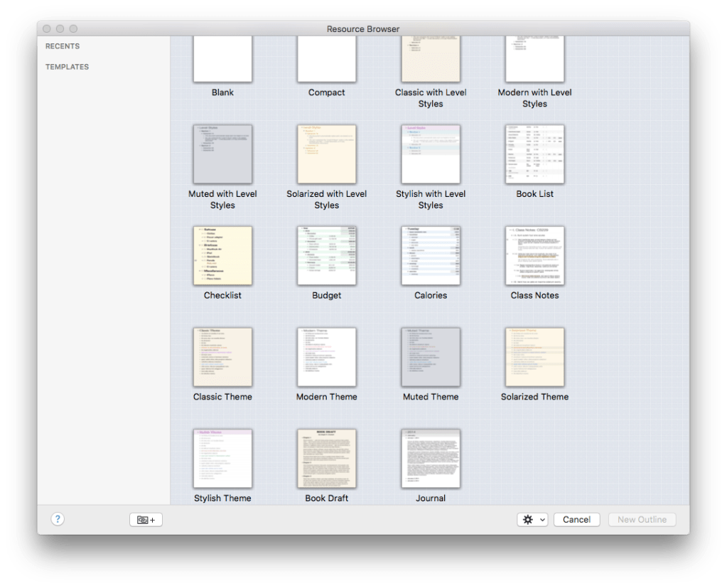Image resolution: width=727 pixels, height=588 pixels.
Task: Select RECENTS in the sidebar
Action: point(63,46)
